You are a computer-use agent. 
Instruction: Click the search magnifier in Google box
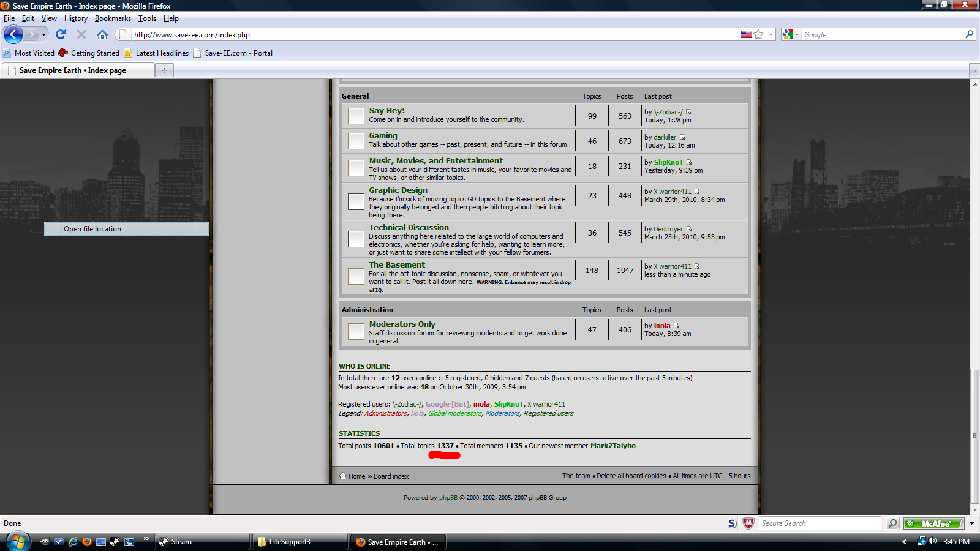coord(969,35)
